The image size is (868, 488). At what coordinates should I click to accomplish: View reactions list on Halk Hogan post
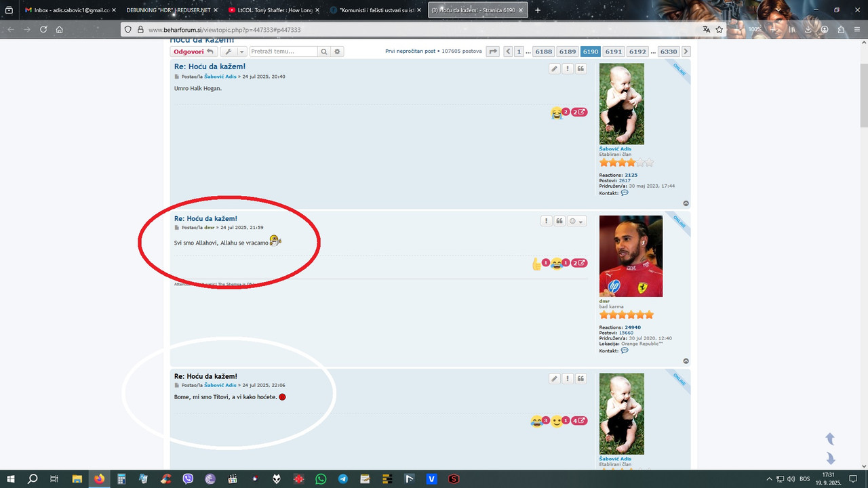coord(579,113)
